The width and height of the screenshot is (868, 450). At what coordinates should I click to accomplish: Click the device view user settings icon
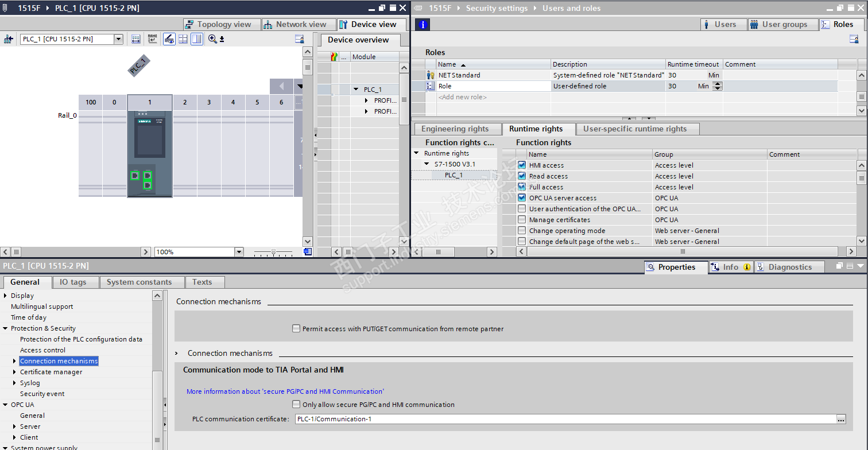pyautogui.click(x=300, y=39)
